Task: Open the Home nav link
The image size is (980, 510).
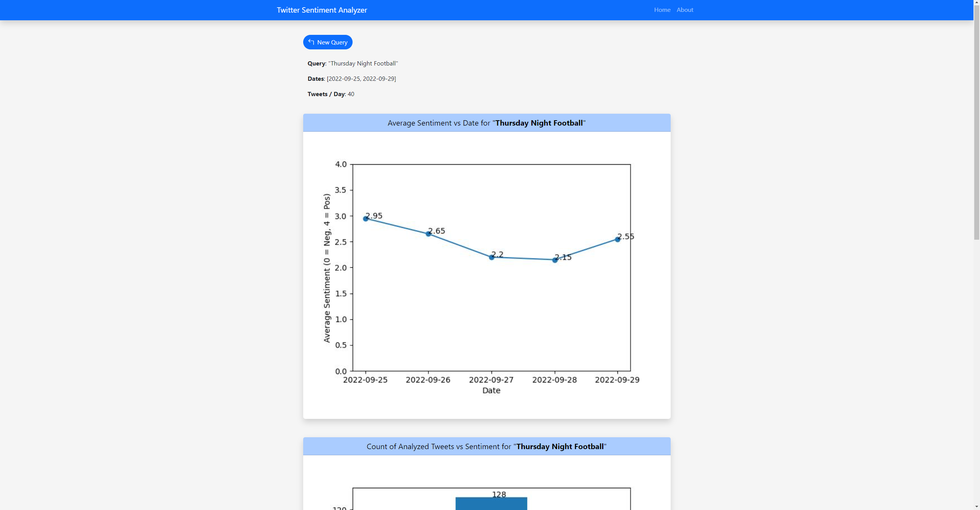Action: 662,10
